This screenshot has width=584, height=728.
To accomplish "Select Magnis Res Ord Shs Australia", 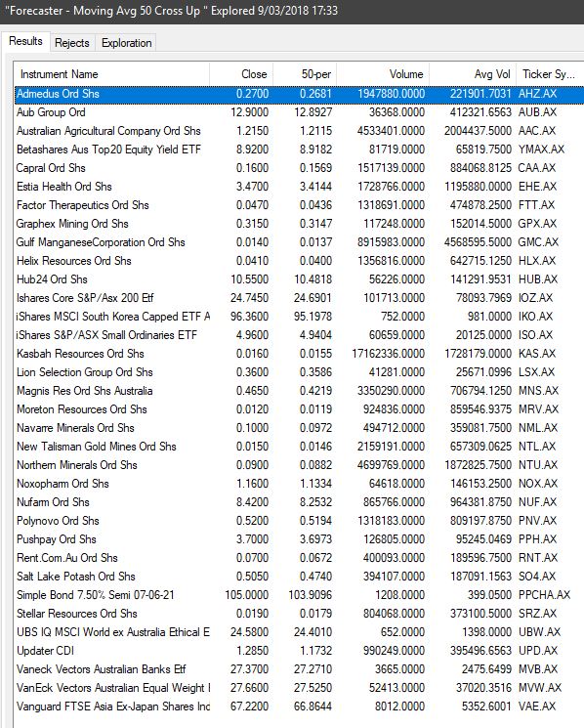I will pyautogui.click(x=299, y=391).
